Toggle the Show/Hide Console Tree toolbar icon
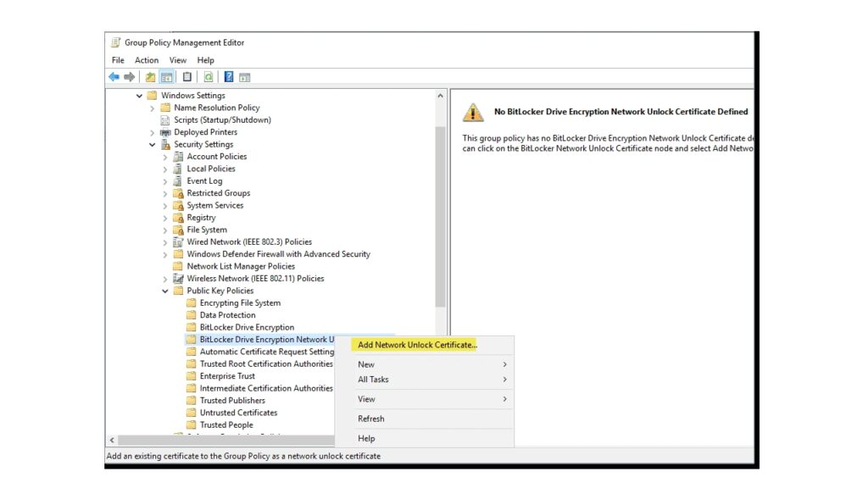The image size is (868, 488). click(x=165, y=76)
